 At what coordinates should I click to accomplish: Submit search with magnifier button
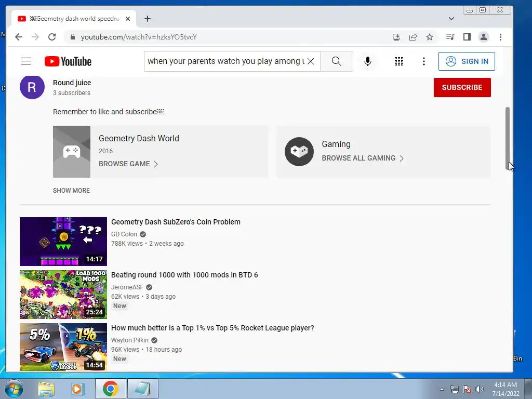pos(337,61)
